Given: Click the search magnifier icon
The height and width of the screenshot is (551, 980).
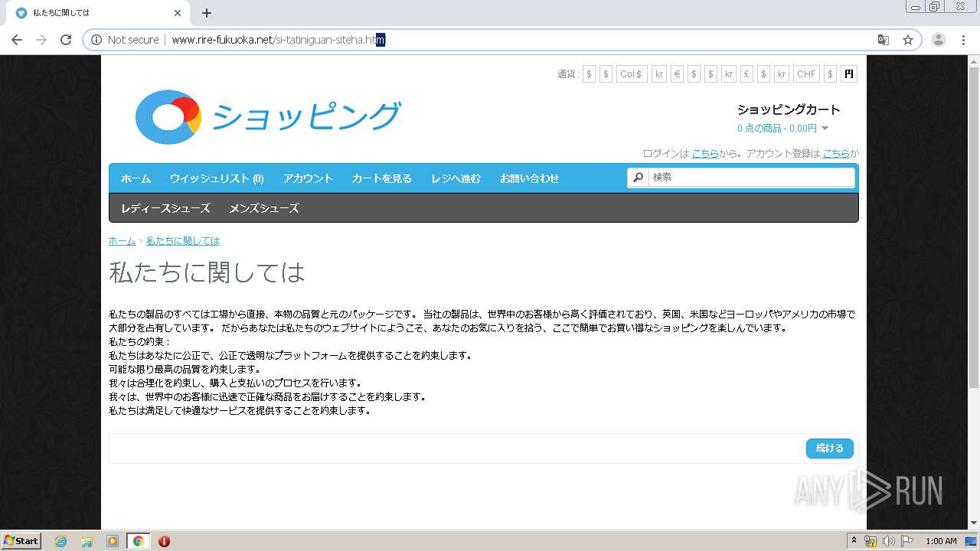Looking at the screenshot, I should click(x=638, y=178).
